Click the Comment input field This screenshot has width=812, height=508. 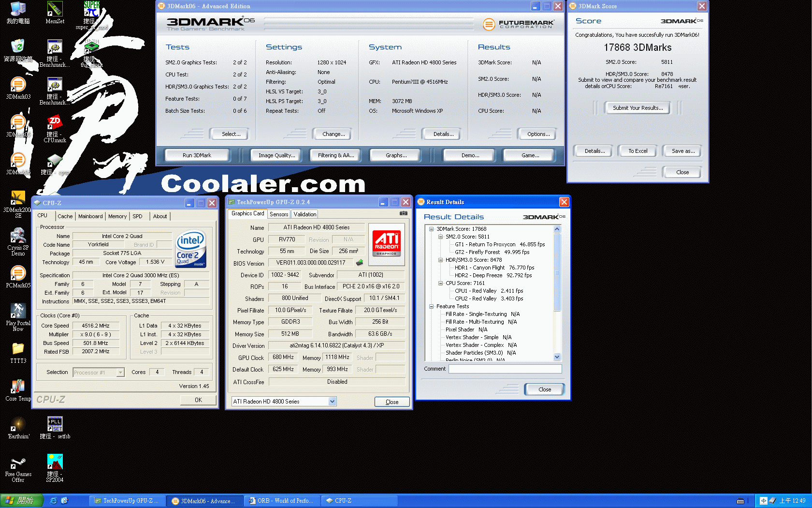[505, 369]
